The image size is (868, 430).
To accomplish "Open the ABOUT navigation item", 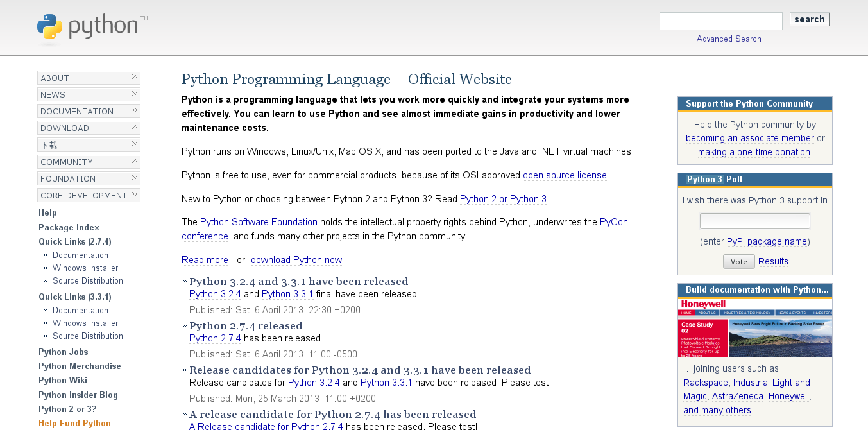I will (89, 78).
